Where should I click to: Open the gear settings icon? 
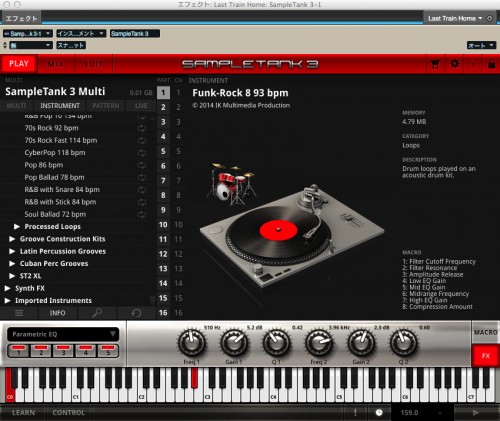[x=454, y=63]
